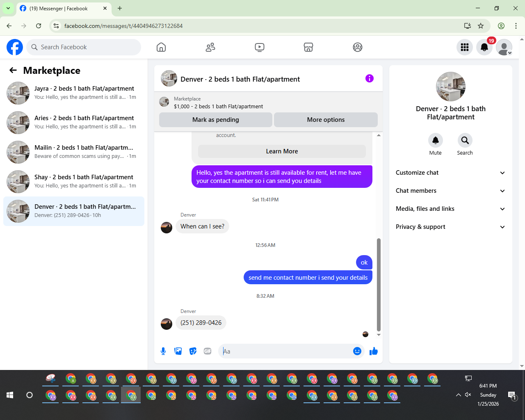Screen dimensions: 525x420
Task: Open the taskbar clock showing 6:41 PM
Action: point(488,395)
